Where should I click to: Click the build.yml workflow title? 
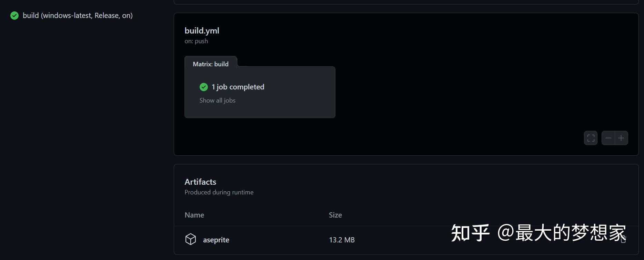(x=202, y=31)
